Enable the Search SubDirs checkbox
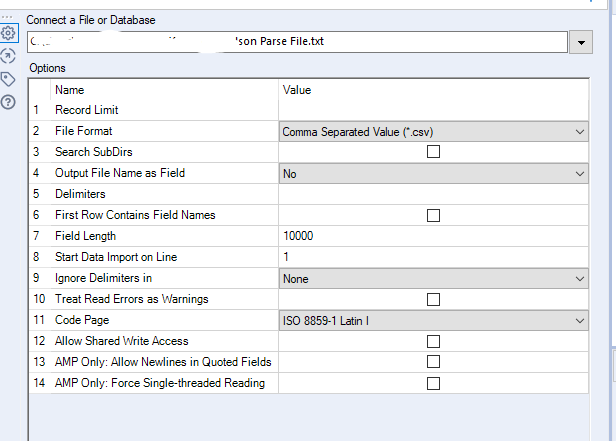 tap(434, 152)
